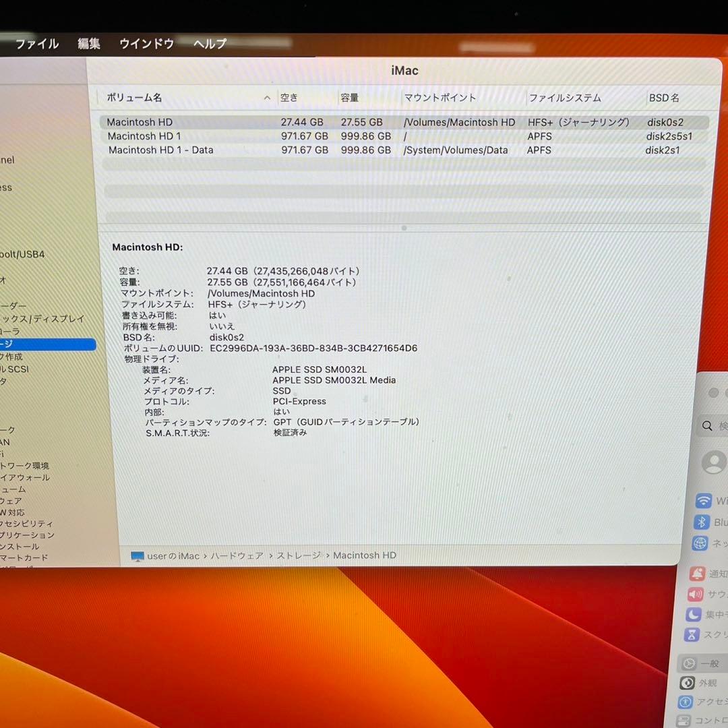Click the sort chevron on ボリューム名 column
This screenshot has width=728, height=728.
tap(267, 98)
